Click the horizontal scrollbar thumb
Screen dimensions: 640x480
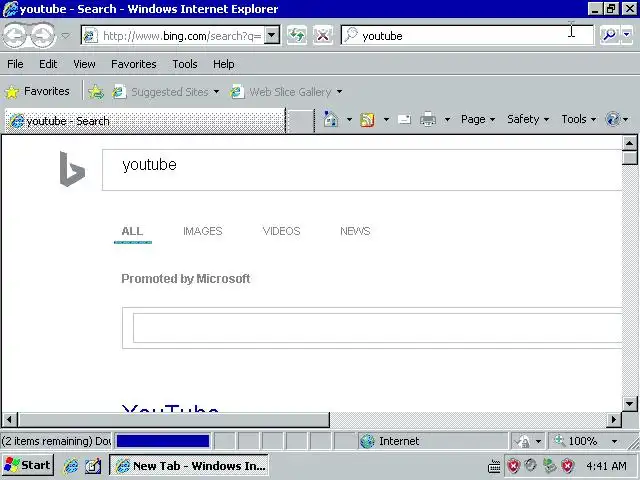pos(174,419)
